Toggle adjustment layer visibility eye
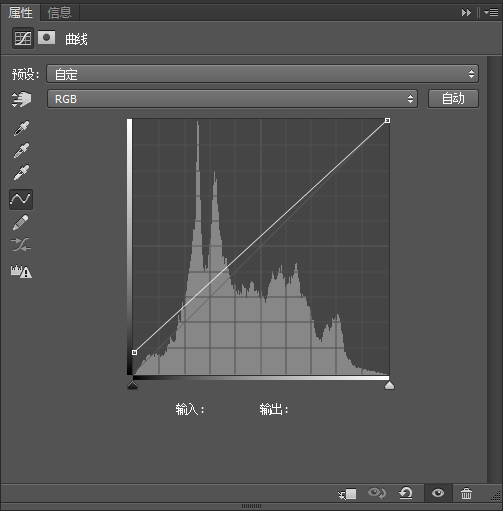The image size is (503, 511). pos(438,493)
